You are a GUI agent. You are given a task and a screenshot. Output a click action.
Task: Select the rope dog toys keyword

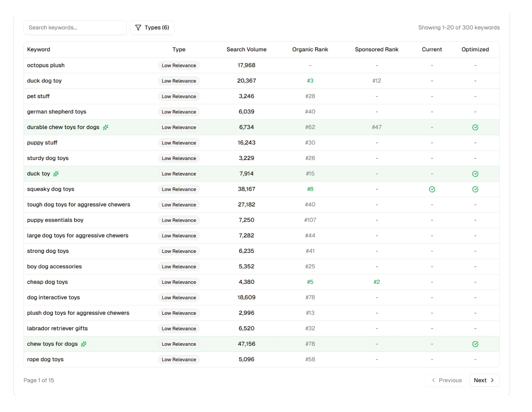tap(45, 359)
